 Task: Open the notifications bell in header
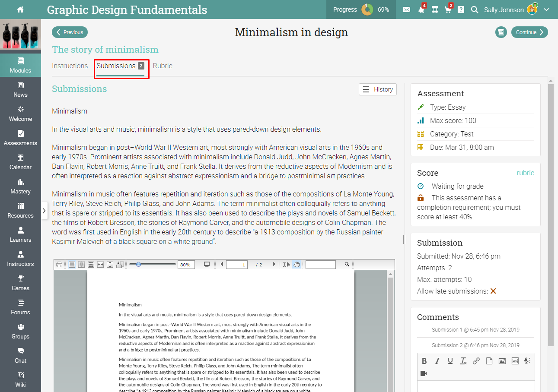click(x=421, y=9)
